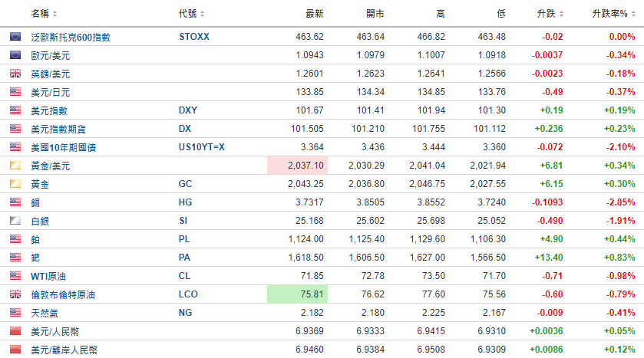Viewport: 644px width, 358px height.
Task: Click the highlighted green 75.81 price cell
Action: (297, 294)
